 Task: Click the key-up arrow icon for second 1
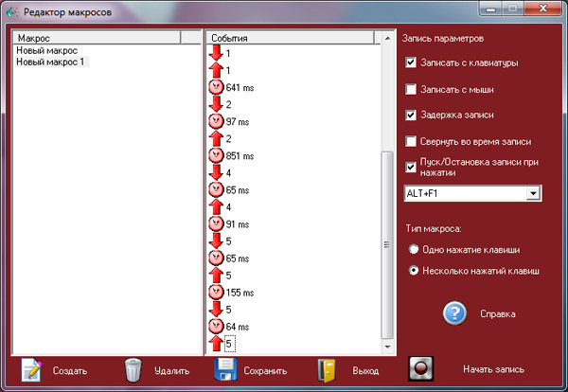coord(216,70)
